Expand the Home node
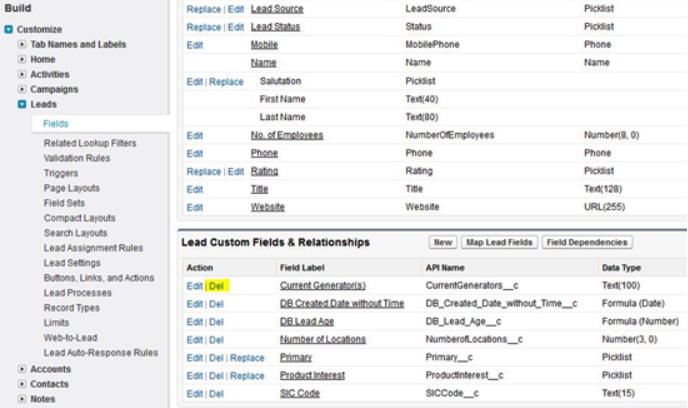Screen dimensions: 688x408 coord(22,59)
